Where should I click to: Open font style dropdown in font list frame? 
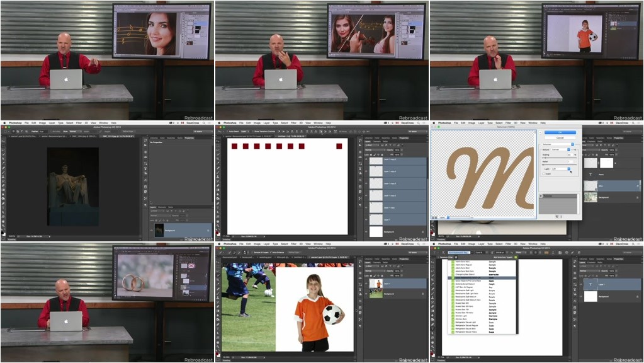click(481, 253)
